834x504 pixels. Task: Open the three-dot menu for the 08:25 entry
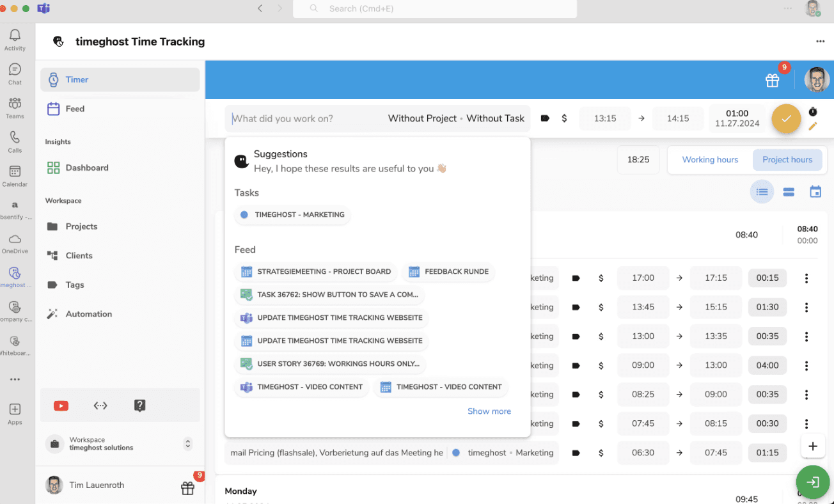806,395
